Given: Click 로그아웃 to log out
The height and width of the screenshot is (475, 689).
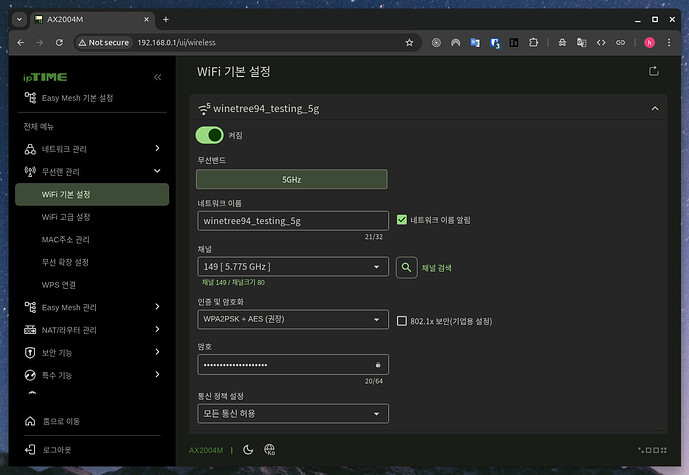Looking at the screenshot, I should pos(48,450).
